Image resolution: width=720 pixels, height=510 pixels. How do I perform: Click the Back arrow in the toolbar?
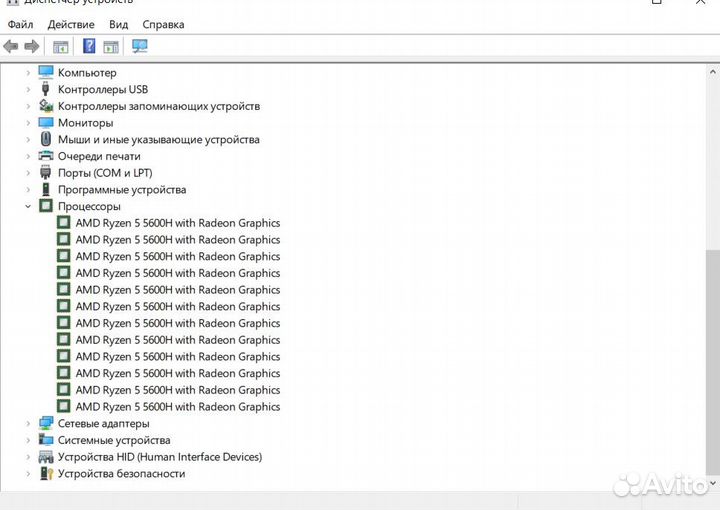pyautogui.click(x=11, y=46)
